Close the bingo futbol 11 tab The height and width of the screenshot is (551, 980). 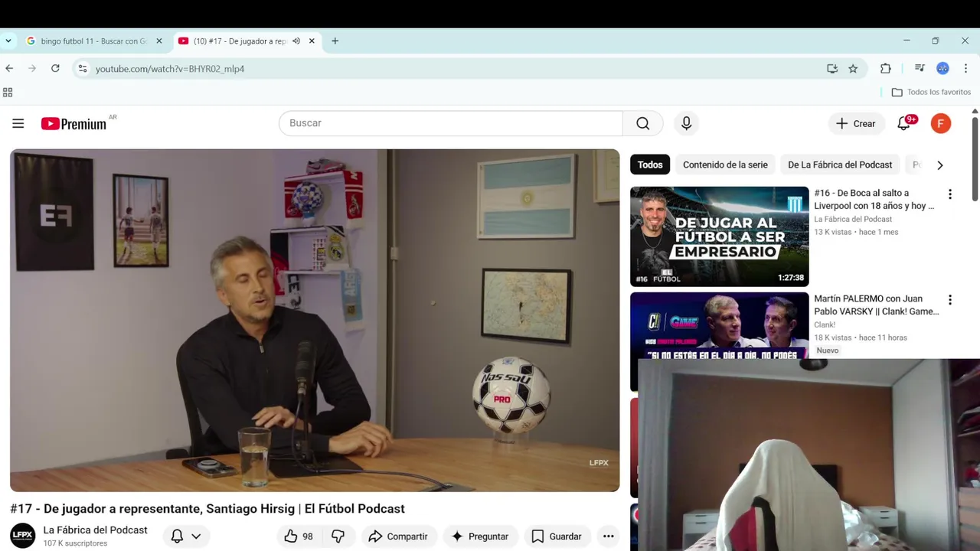159,41
